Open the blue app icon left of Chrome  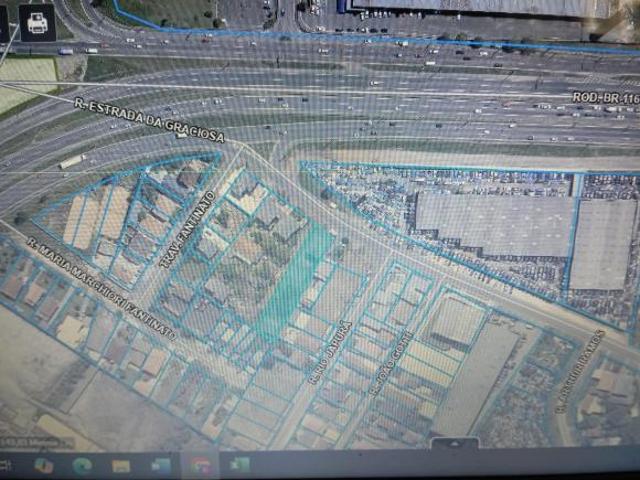(160, 465)
